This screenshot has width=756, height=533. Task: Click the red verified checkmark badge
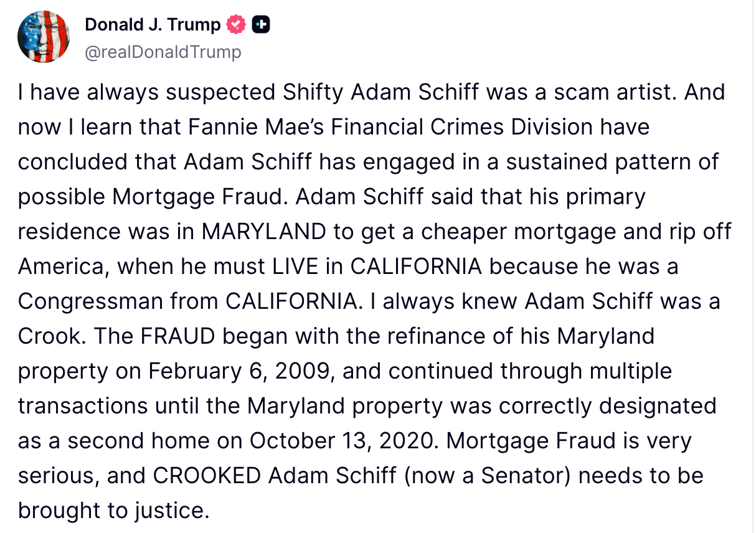click(x=236, y=25)
